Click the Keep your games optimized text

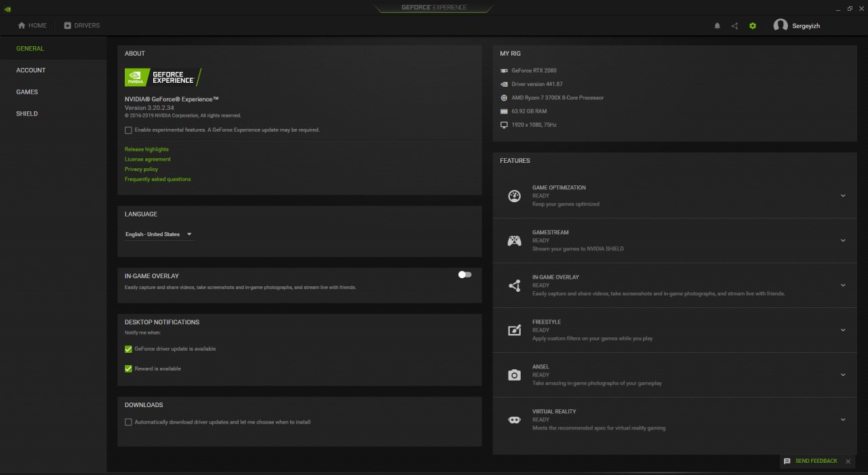tap(566, 204)
